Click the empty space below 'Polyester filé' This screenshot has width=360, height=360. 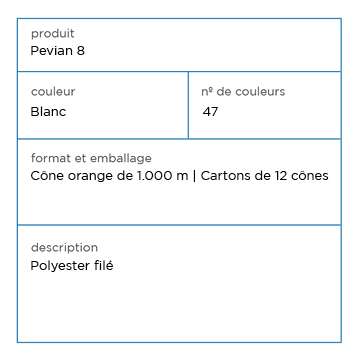click(x=179, y=307)
